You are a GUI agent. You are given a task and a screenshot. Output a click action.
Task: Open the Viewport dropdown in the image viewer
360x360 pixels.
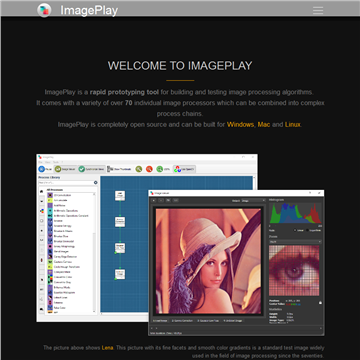point(253,200)
